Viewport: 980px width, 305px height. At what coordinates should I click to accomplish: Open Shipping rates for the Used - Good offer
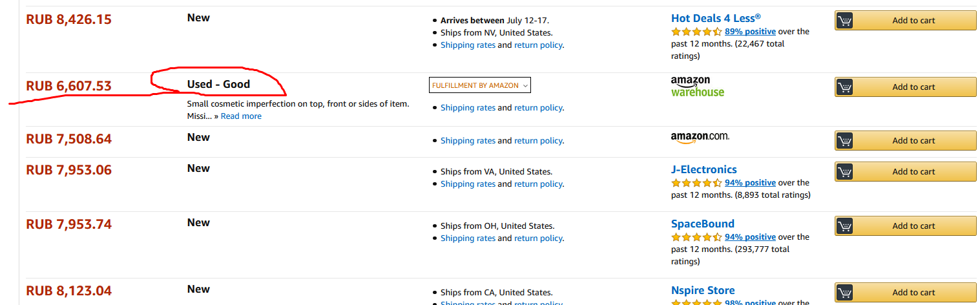pos(468,108)
